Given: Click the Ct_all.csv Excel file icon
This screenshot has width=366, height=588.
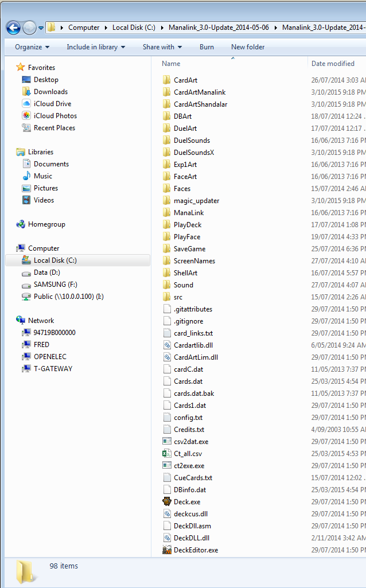Looking at the screenshot, I should [167, 453].
